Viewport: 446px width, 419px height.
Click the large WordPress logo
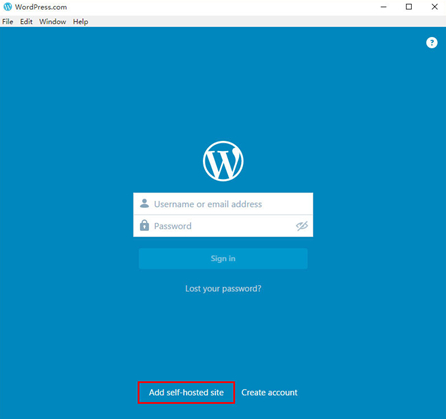[x=223, y=161]
